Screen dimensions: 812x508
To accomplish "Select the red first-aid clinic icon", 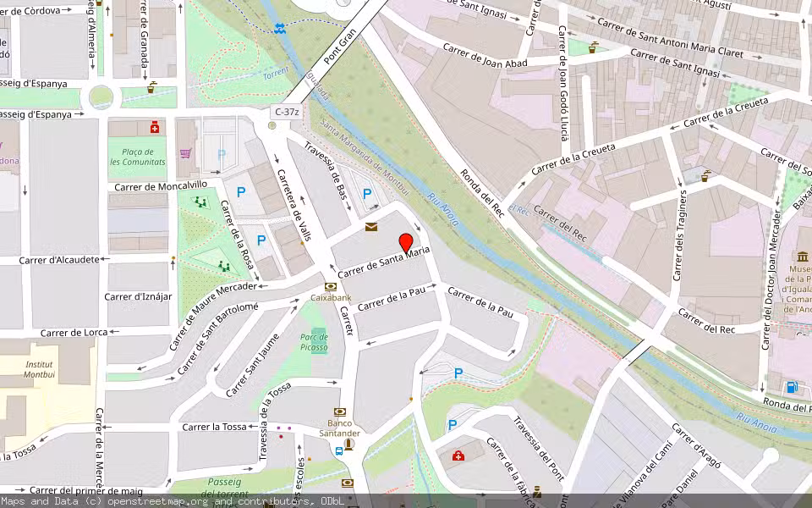I will [x=458, y=456].
